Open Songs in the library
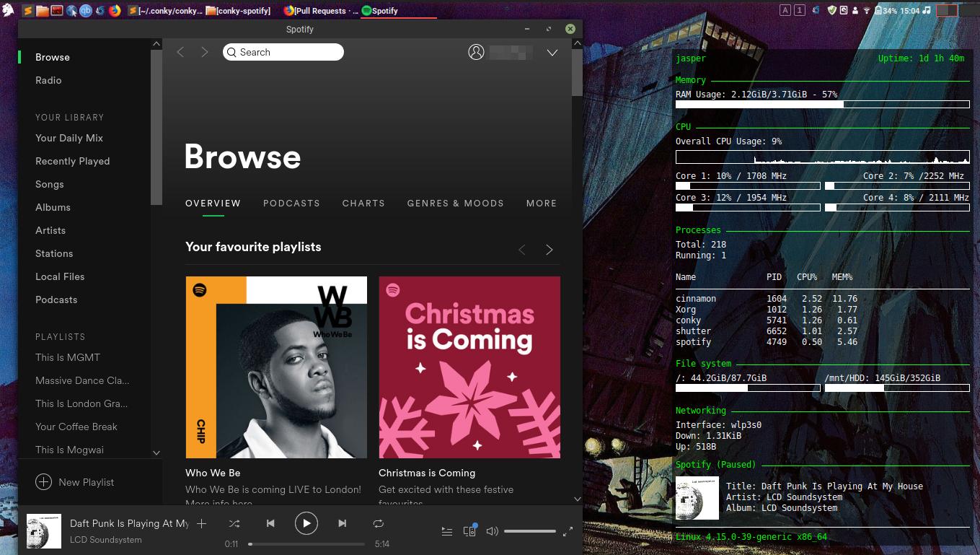The image size is (980, 555). (50, 184)
